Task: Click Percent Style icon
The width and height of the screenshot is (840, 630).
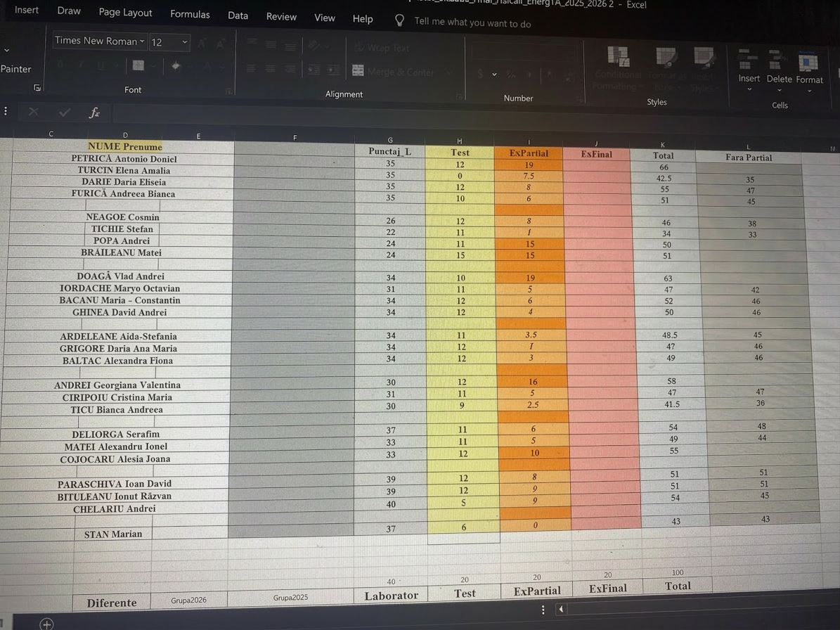Action: coord(511,75)
